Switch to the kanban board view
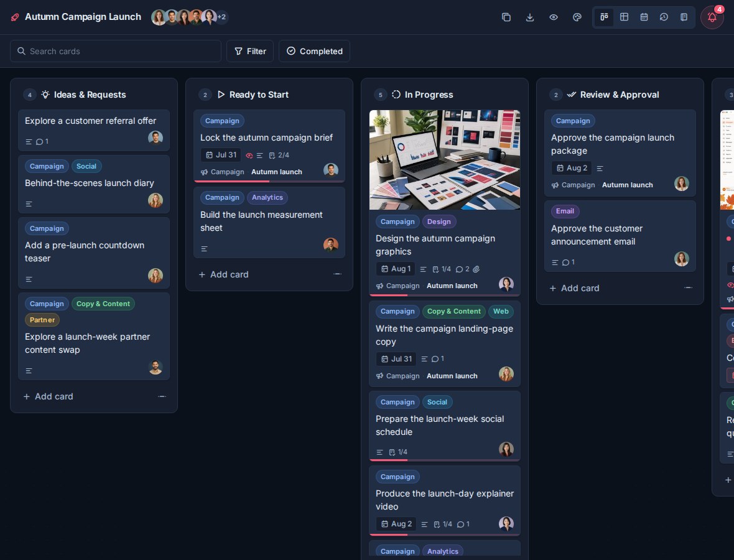Image resolution: width=734 pixels, height=560 pixels. click(605, 17)
